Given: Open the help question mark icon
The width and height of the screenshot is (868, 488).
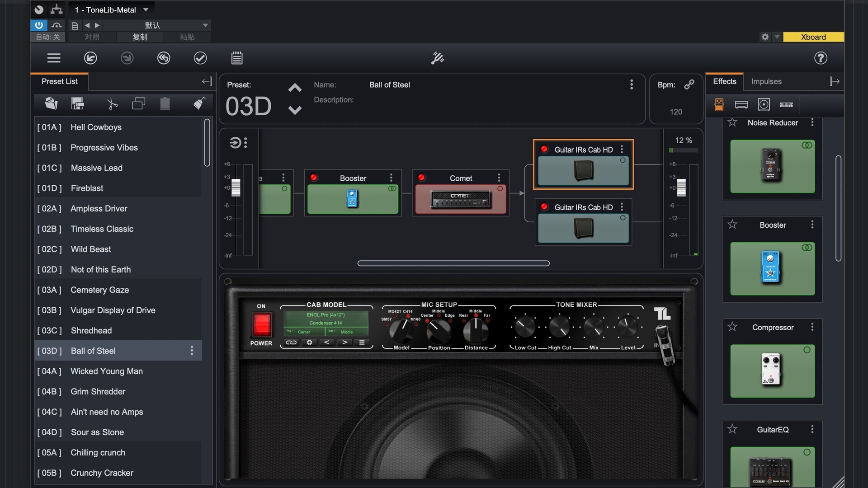Looking at the screenshot, I should [x=821, y=58].
